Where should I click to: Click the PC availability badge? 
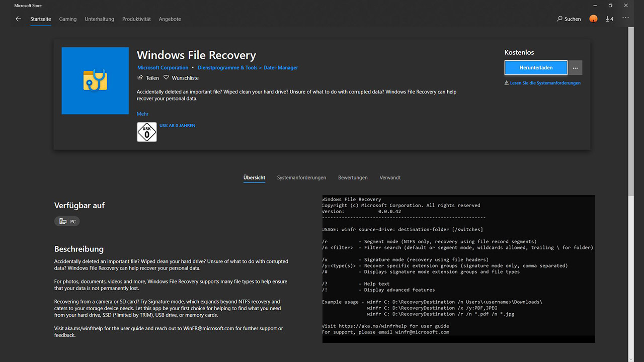pos(66,221)
